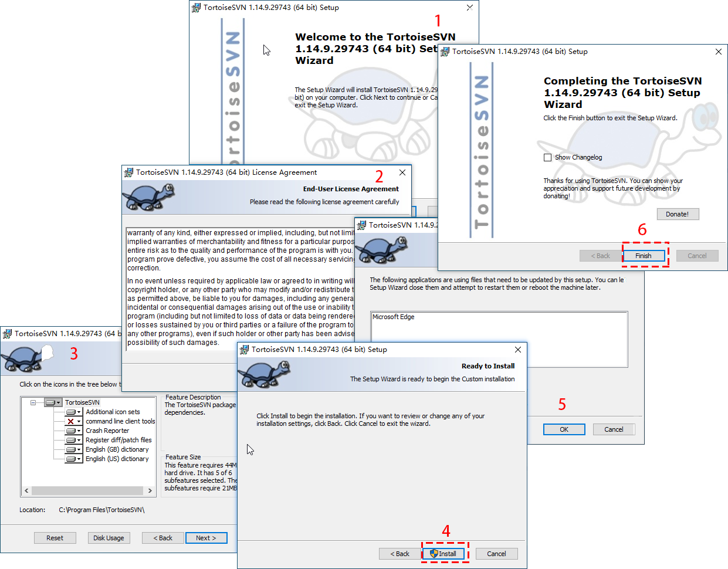Viewport: 728px width, 569px height.
Task: Click the feature tree scrollbar left arrow
Action: click(26, 490)
